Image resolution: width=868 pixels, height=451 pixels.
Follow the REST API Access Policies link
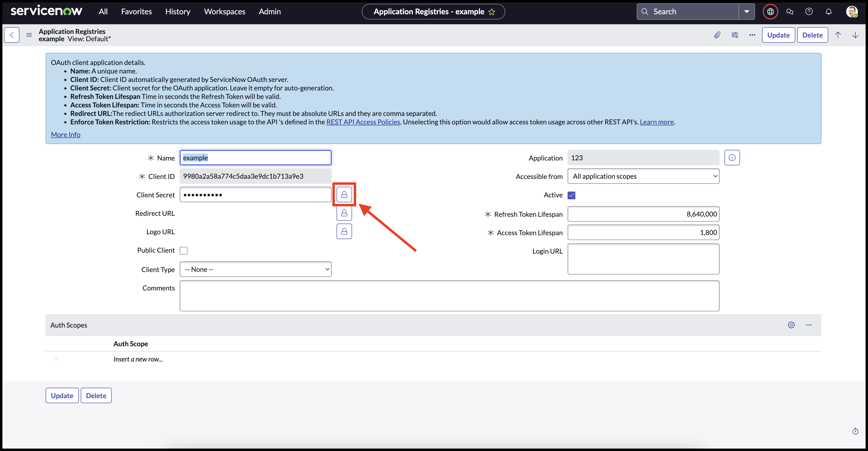point(363,122)
